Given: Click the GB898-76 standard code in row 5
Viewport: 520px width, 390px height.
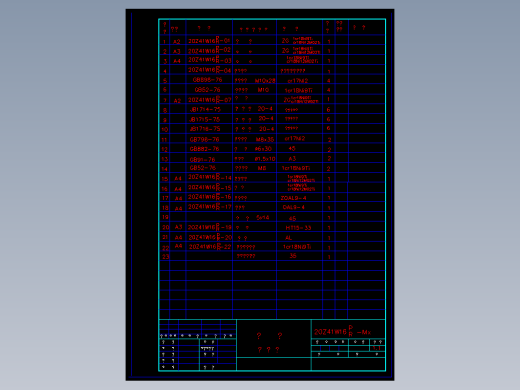Looking at the screenshot, I should pos(207,80).
